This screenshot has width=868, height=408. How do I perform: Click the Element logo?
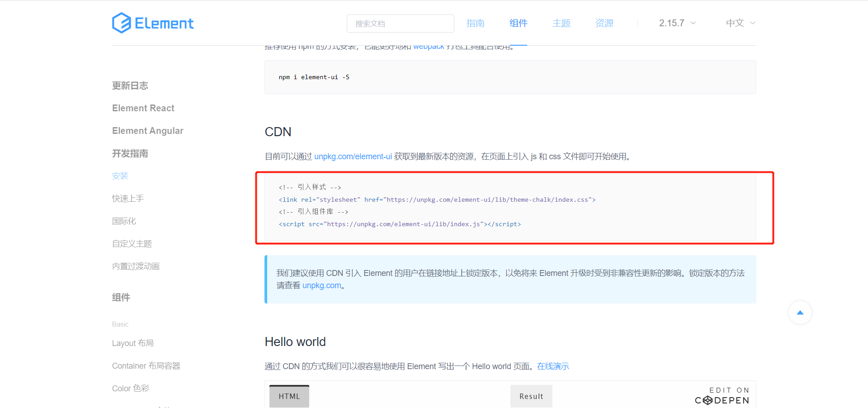click(153, 23)
